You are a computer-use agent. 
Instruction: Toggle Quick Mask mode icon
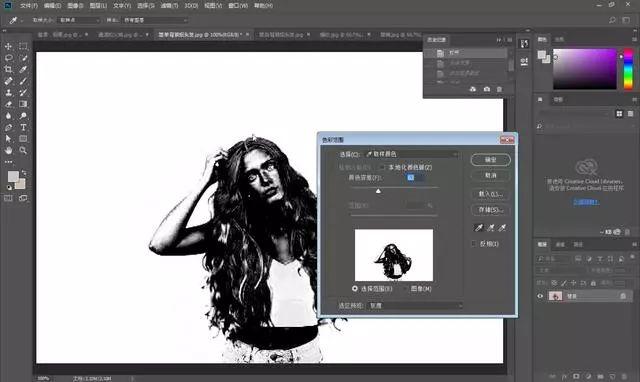tap(8, 198)
